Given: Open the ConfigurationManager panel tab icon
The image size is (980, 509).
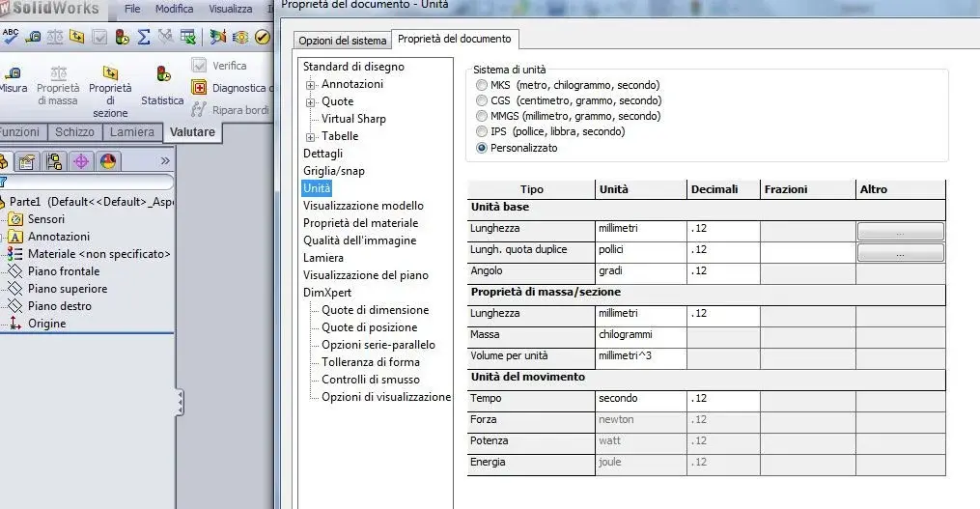Looking at the screenshot, I should pos(54,162).
